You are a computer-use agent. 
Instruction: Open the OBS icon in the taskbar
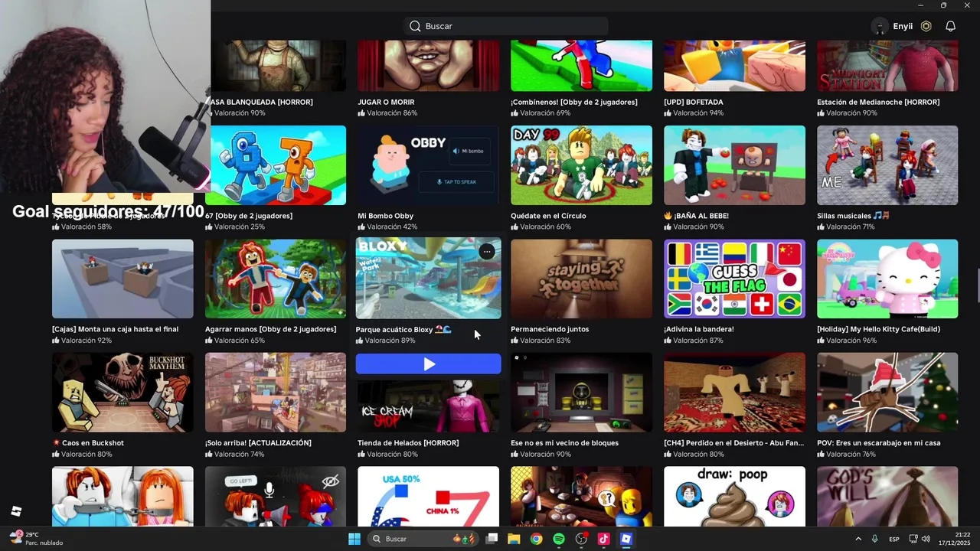coord(581,539)
